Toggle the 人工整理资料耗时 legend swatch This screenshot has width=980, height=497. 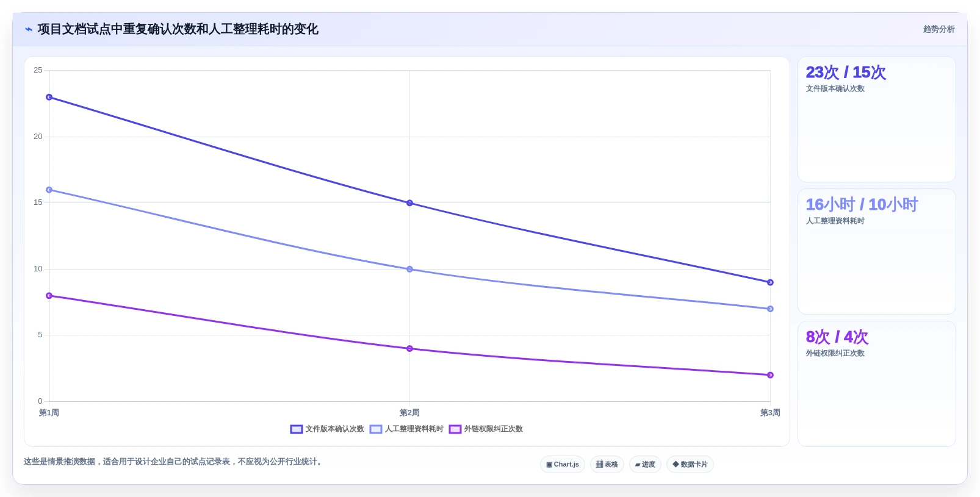pos(376,429)
